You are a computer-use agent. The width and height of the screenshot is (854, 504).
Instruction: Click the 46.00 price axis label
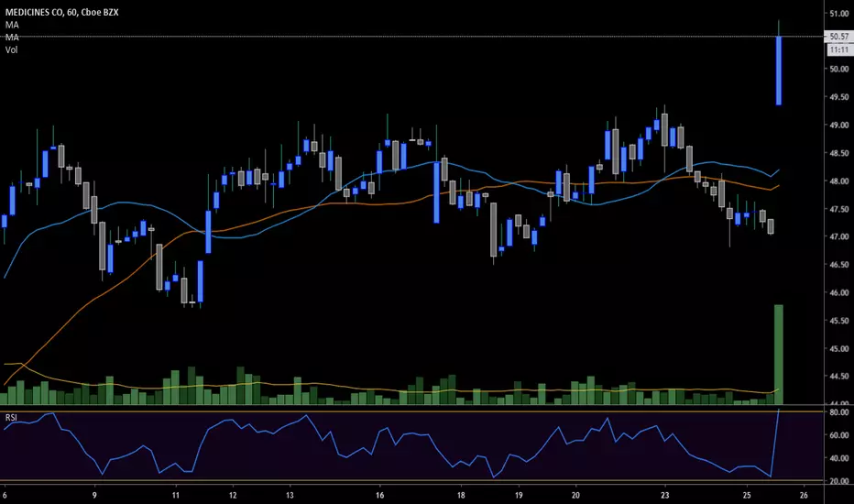(838, 292)
